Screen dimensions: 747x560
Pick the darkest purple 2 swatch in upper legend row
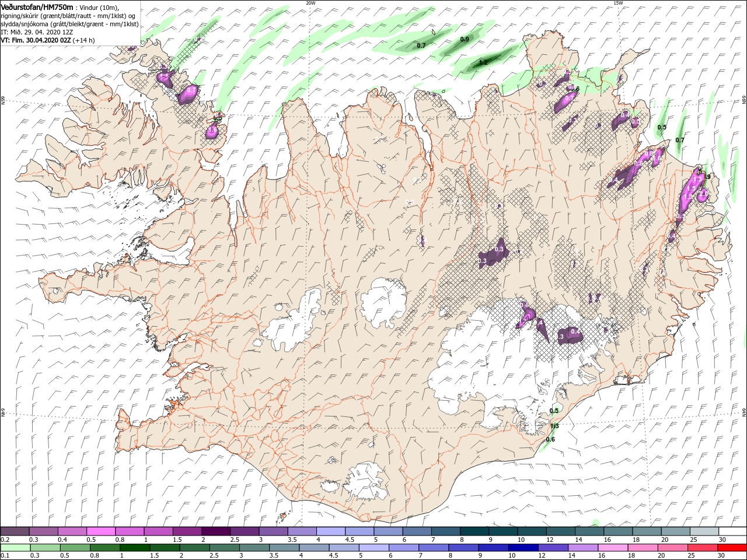point(215,531)
